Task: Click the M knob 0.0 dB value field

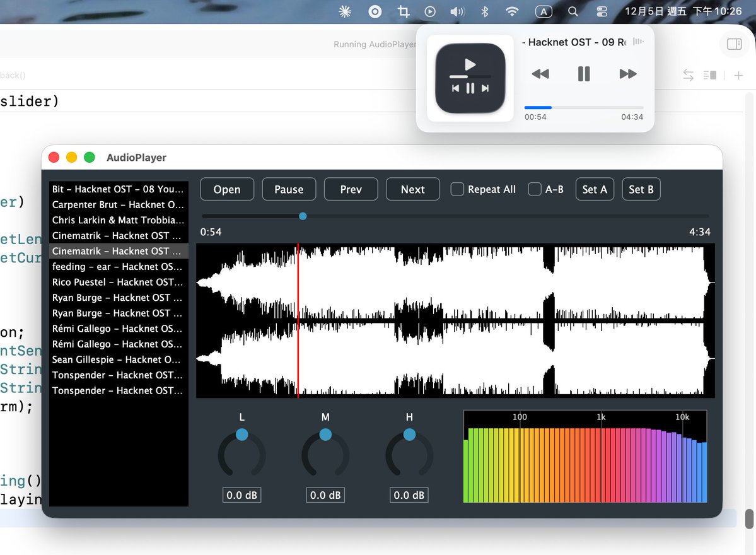Action: point(325,495)
